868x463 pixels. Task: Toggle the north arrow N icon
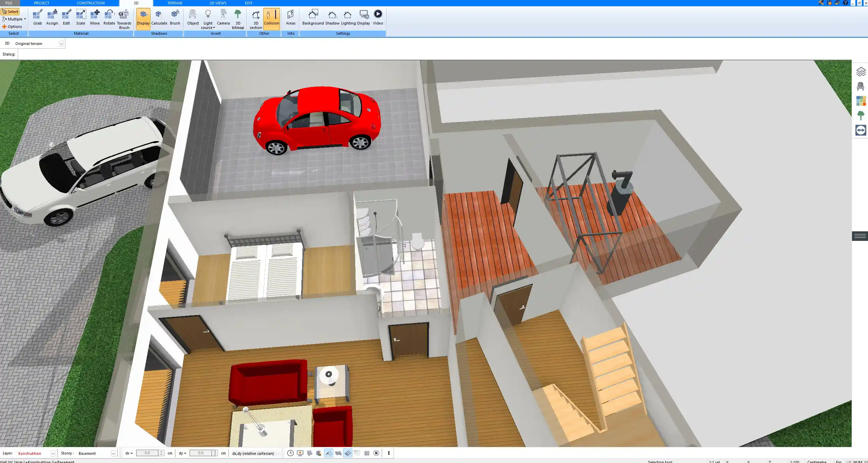[376, 453]
